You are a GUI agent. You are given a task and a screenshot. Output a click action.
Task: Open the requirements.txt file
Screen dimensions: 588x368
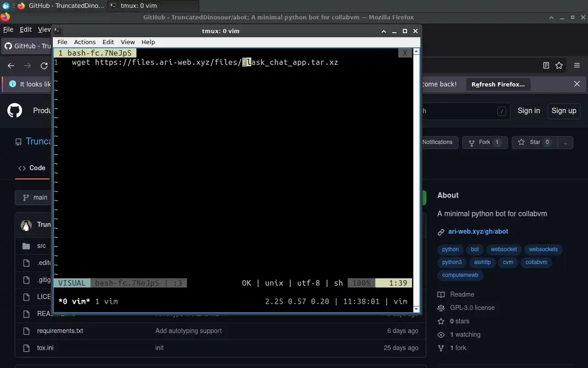click(60, 331)
